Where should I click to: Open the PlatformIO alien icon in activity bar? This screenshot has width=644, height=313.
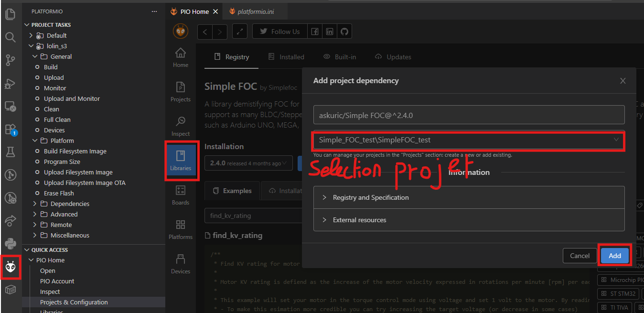(11, 267)
